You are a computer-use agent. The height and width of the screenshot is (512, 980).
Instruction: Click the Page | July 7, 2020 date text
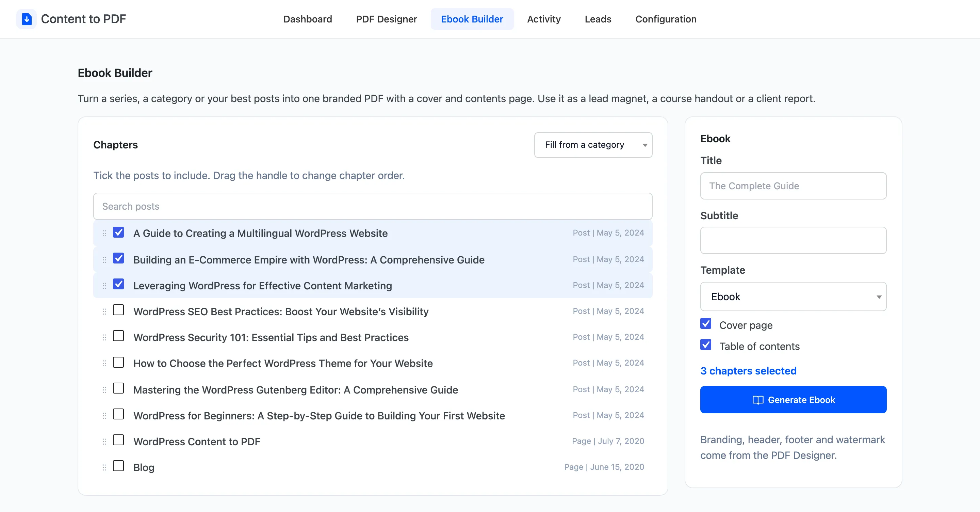pos(608,441)
